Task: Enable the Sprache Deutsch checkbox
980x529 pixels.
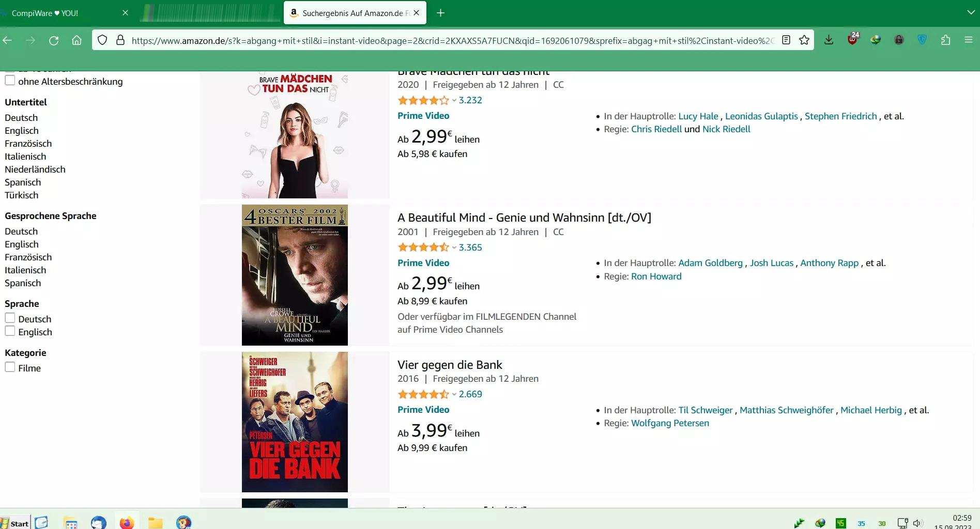Action: pos(10,318)
